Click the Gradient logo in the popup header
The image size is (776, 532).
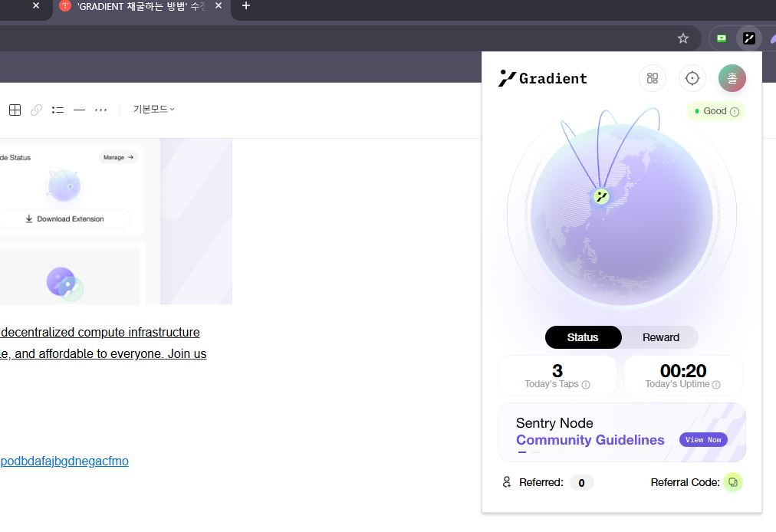point(542,78)
